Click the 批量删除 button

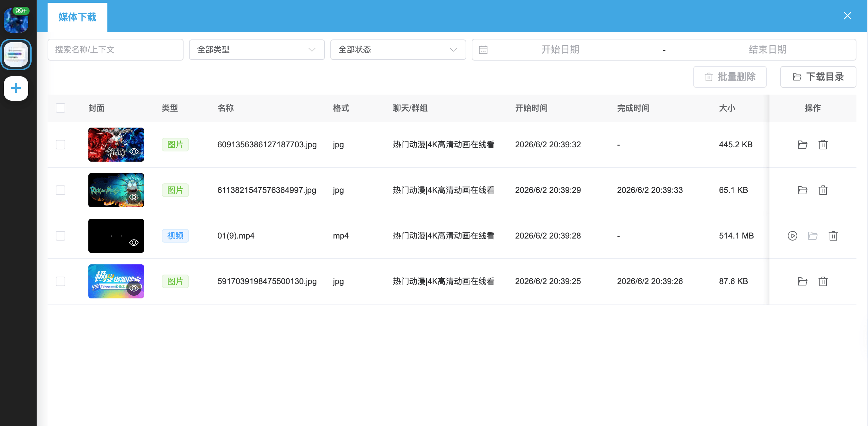(730, 77)
